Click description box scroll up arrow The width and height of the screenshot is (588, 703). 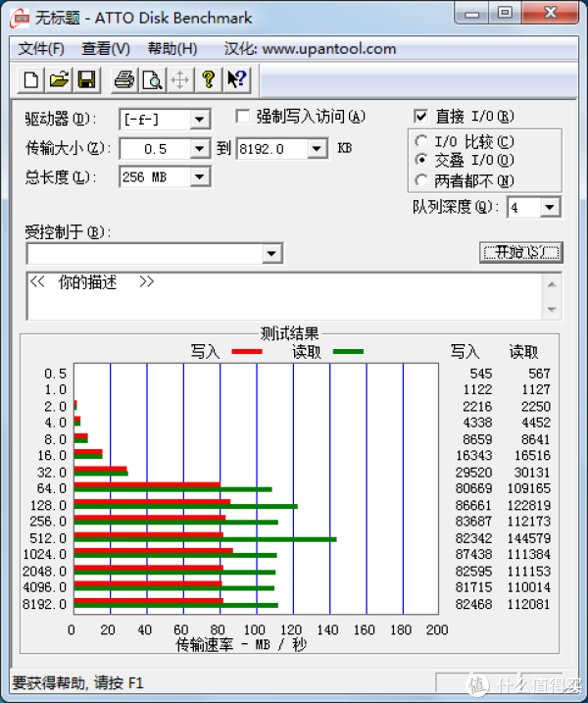[x=552, y=284]
